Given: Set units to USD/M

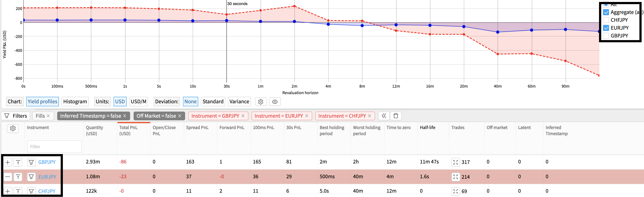Looking at the screenshot, I should pos(138,102).
